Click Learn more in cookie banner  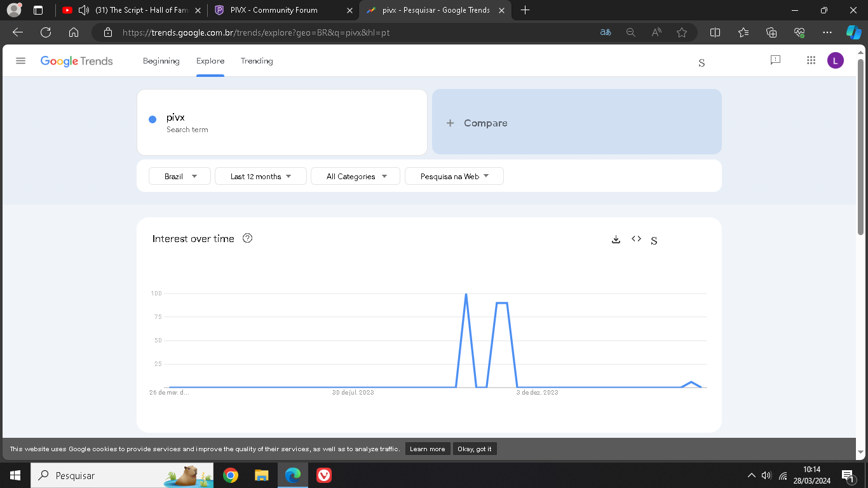coord(428,449)
